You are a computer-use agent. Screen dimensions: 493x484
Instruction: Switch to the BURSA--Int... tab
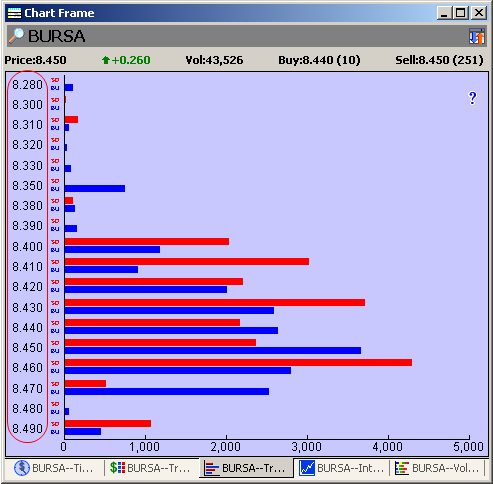[x=341, y=468]
